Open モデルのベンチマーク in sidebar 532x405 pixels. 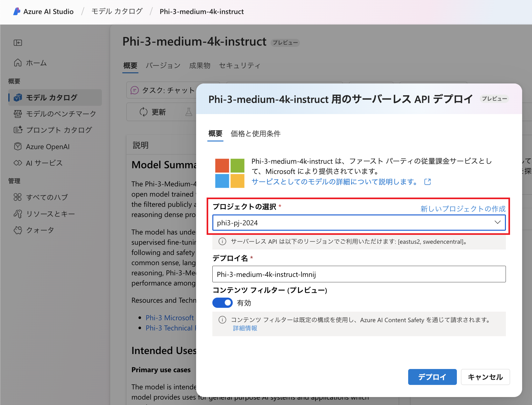click(x=55, y=114)
